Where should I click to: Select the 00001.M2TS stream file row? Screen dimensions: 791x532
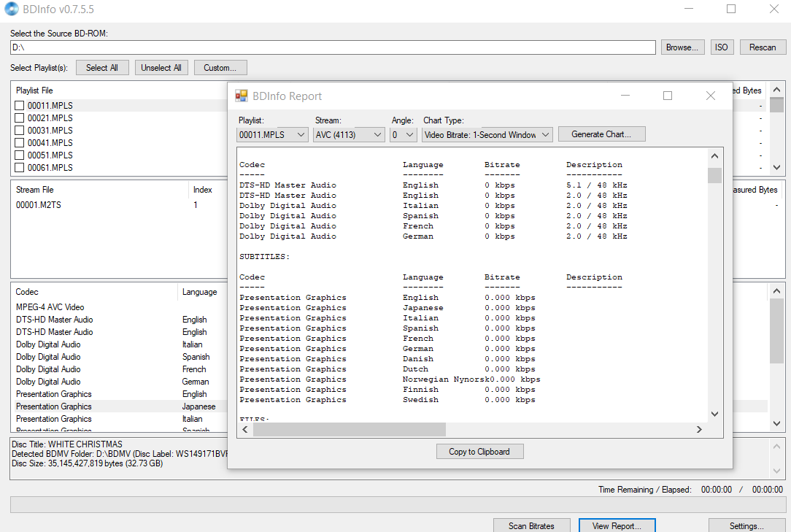[119, 205]
